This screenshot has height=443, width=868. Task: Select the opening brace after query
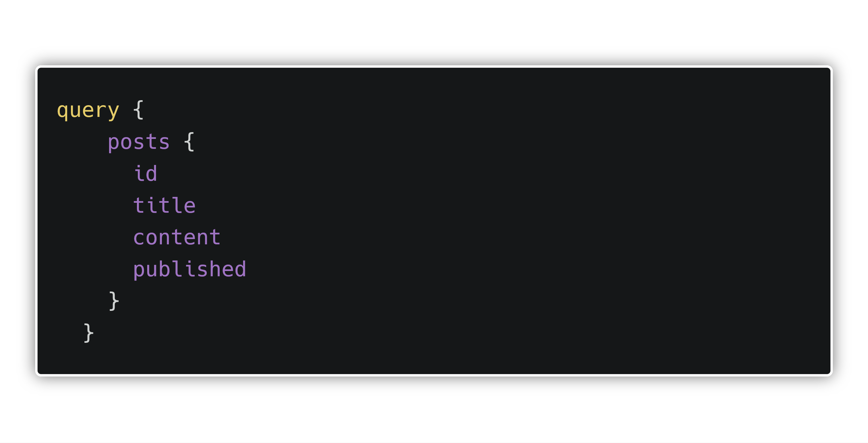pos(138,110)
